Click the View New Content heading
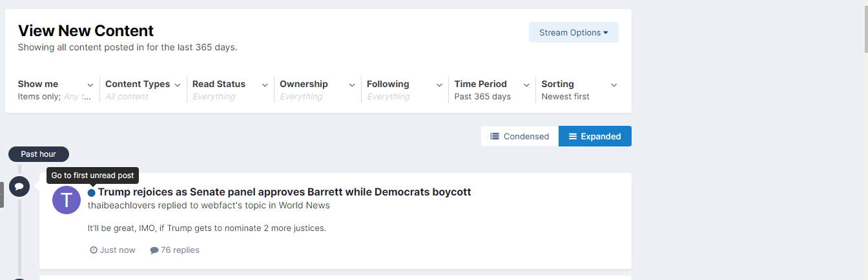The width and height of the screenshot is (868, 280). pyautogui.click(x=86, y=30)
